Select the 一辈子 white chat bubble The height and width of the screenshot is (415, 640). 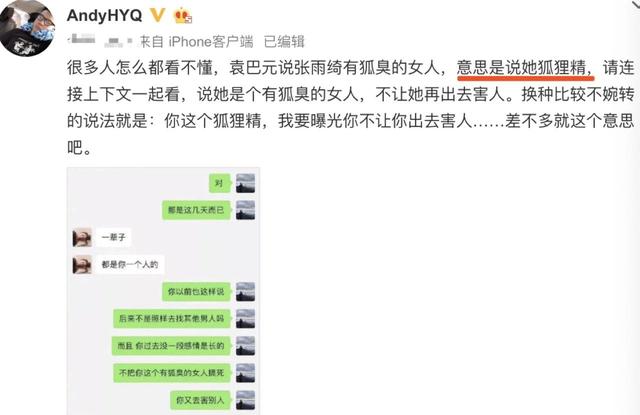113,237
